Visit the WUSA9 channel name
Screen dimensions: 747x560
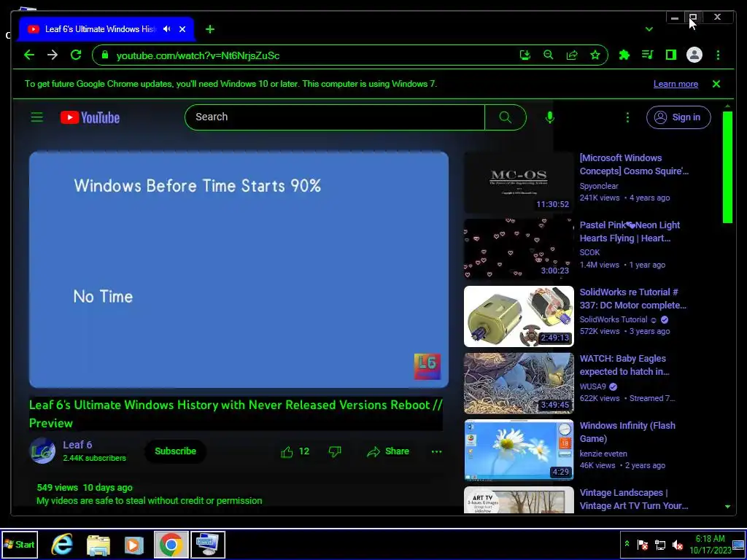[x=592, y=386]
